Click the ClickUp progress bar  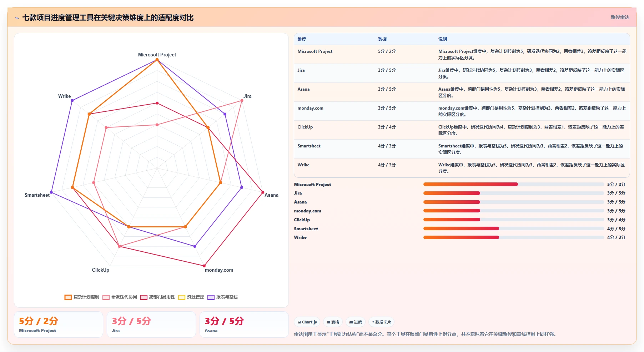(x=513, y=220)
